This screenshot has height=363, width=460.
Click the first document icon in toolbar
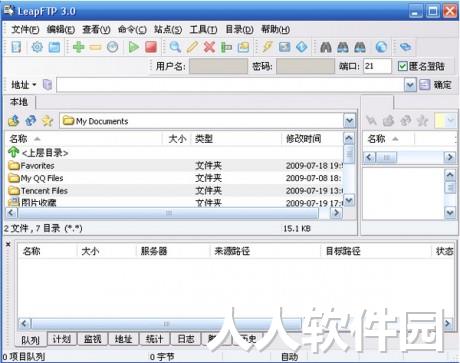[16, 47]
